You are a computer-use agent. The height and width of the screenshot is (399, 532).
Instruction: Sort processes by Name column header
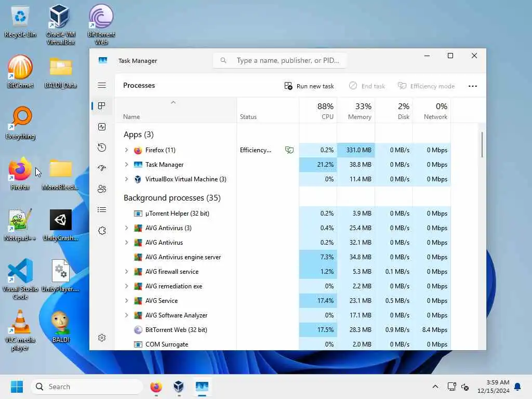tap(176, 110)
